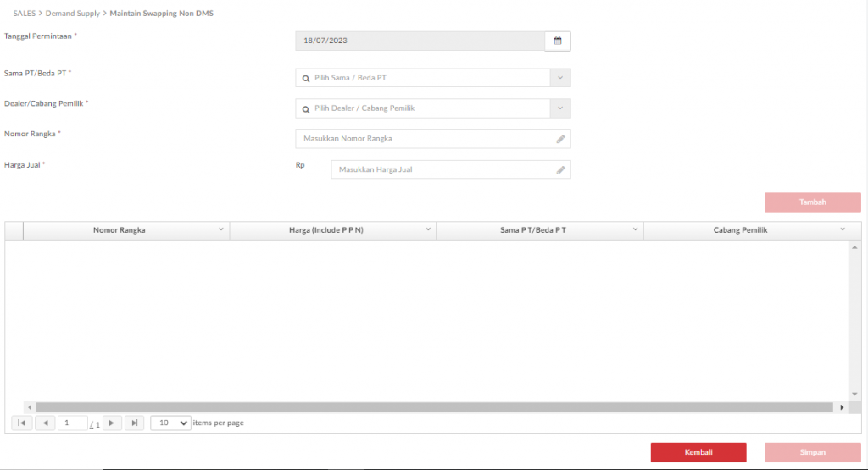
Task: Go to the last page of the grid
Action: 135,423
